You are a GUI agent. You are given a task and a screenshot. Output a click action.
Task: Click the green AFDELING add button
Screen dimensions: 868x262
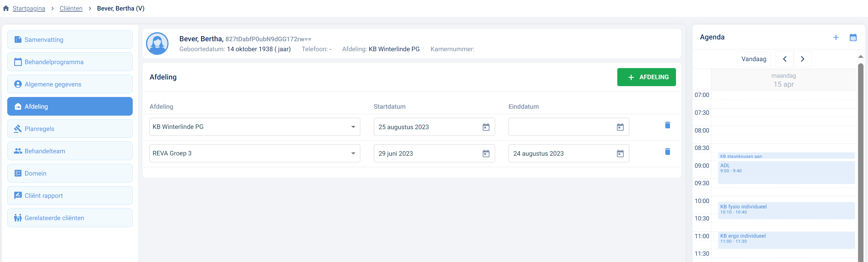pos(646,77)
